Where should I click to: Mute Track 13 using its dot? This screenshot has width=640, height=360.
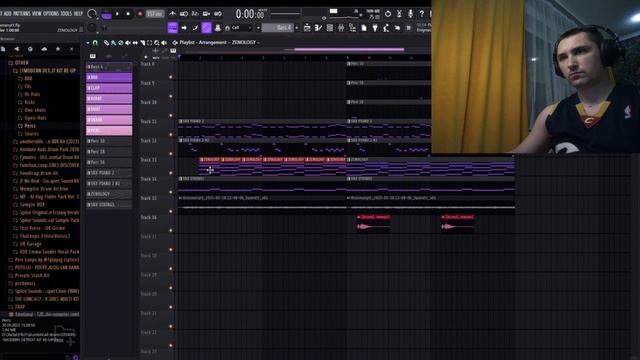pos(171,173)
